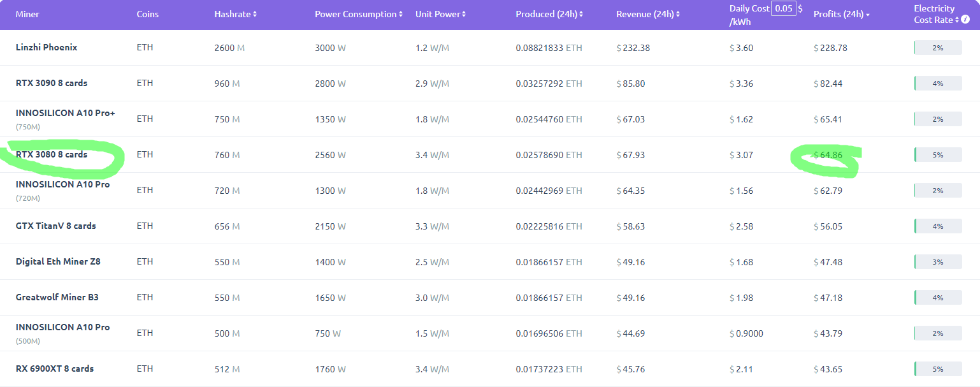
Task: Open the Greatwolf Miner B3 entry
Action: coord(57,297)
